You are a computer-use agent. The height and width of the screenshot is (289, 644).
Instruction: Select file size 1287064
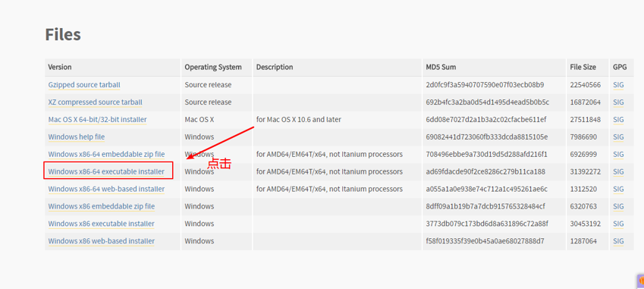(x=583, y=241)
